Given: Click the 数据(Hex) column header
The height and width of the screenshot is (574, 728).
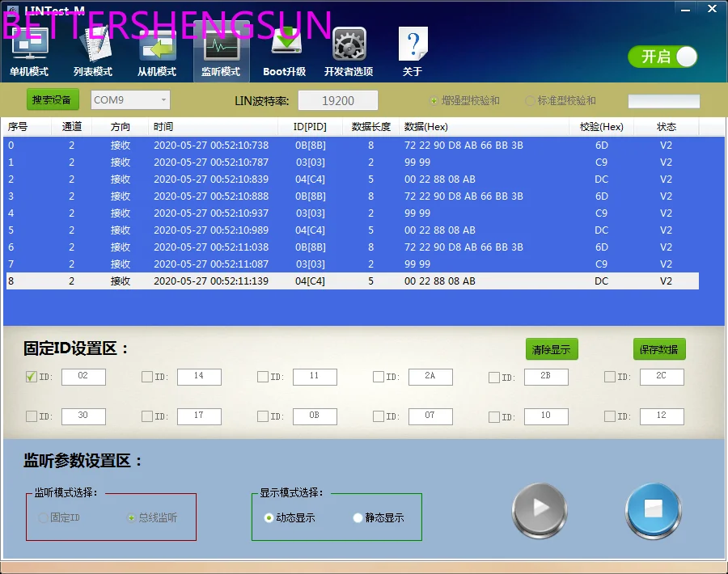Looking at the screenshot, I should click(x=485, y=127).
